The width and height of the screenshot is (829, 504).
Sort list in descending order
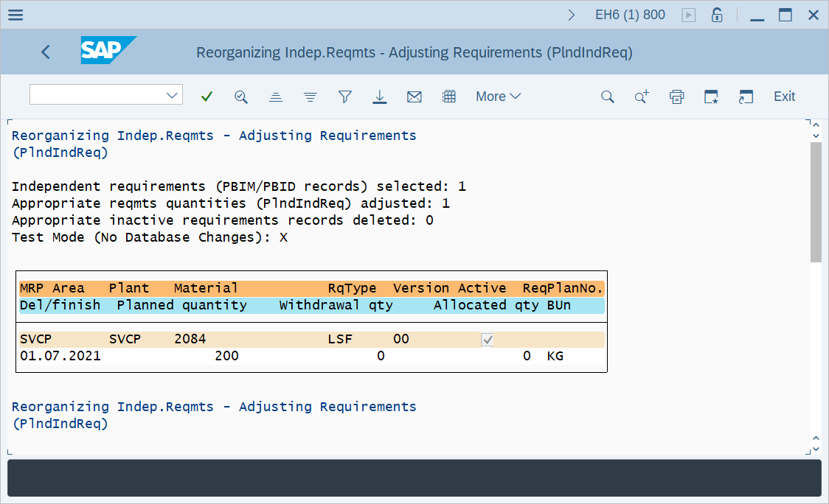tap(311, 97)
